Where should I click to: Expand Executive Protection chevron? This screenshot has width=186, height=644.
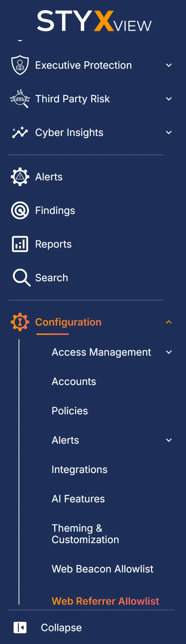pyautogui.click(x=169, y=65)
